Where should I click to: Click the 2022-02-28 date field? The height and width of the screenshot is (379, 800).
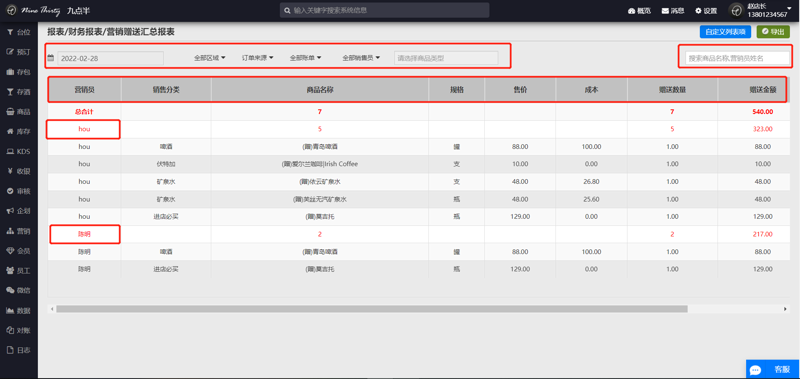111,58
